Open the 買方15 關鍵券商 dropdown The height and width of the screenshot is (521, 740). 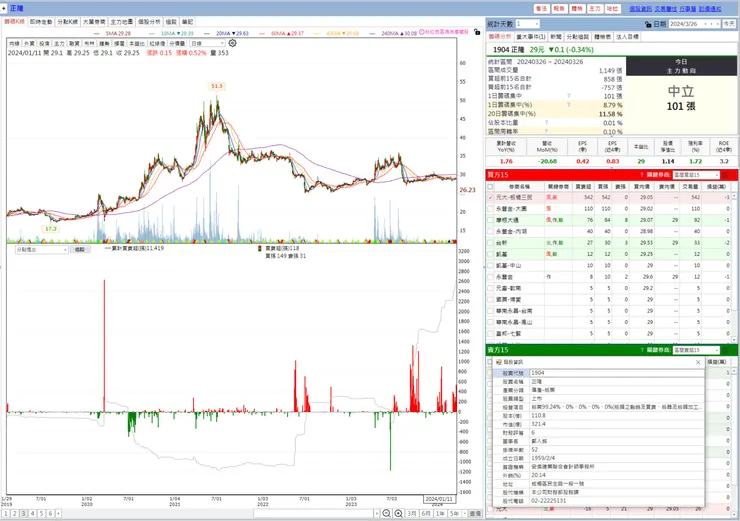(696, 175)
